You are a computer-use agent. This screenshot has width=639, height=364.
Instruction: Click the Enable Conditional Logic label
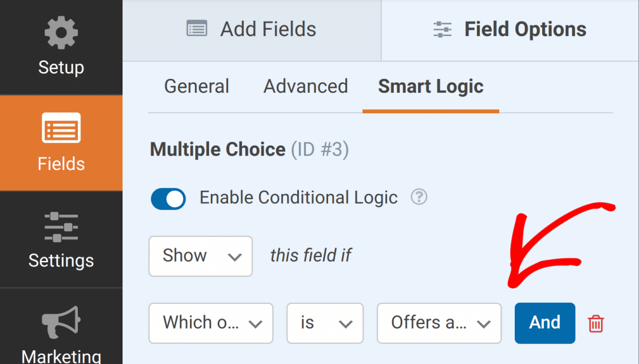(x=298, y=197)
